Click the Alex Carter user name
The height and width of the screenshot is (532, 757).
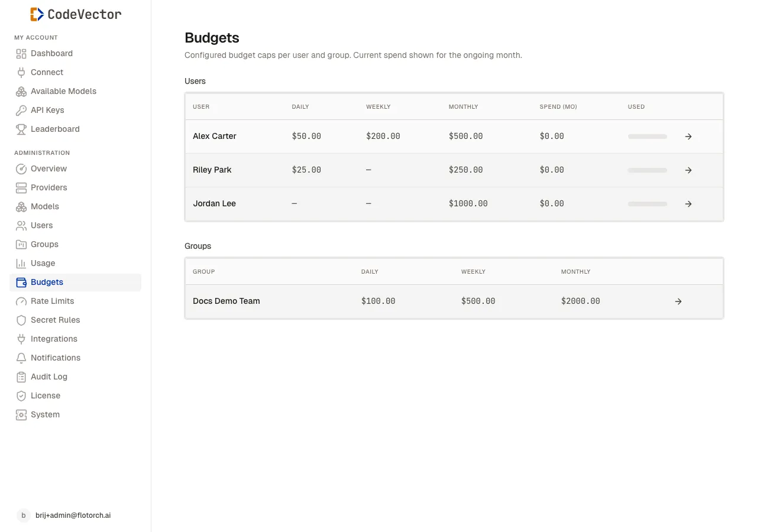coord(215,137)
